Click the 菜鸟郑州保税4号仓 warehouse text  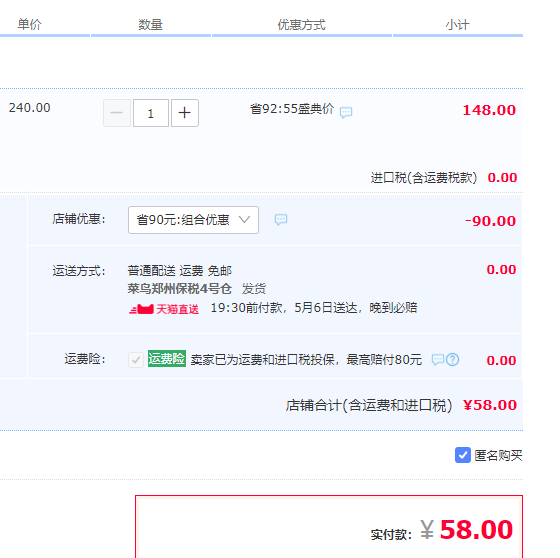click(180, 289)
